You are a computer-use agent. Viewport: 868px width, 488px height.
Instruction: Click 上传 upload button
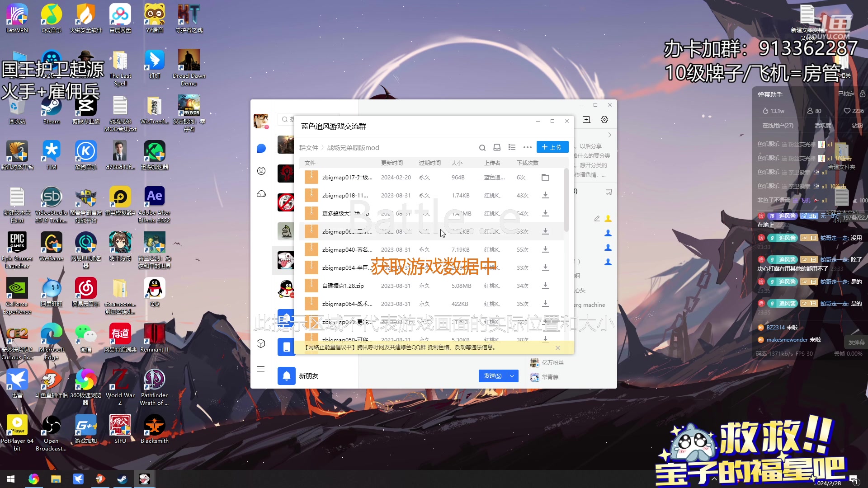tap(552, 147)
